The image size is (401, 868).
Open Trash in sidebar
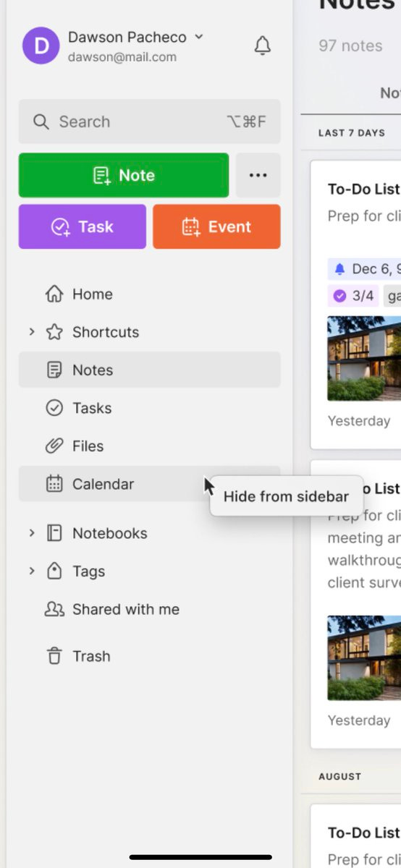149,656
